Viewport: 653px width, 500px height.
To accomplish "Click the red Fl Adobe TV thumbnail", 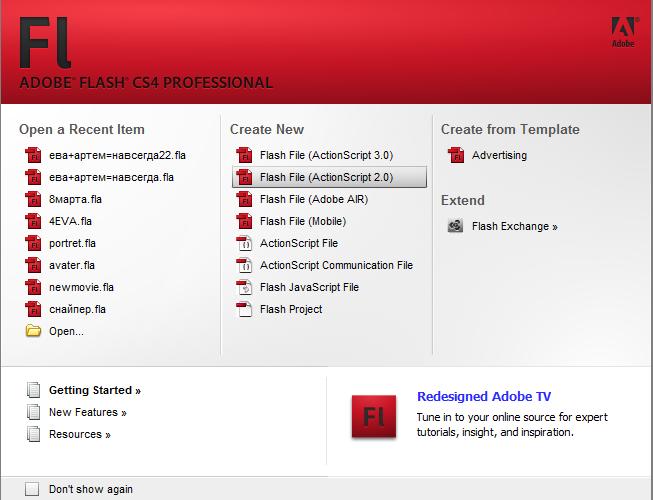I will (374, 416).
